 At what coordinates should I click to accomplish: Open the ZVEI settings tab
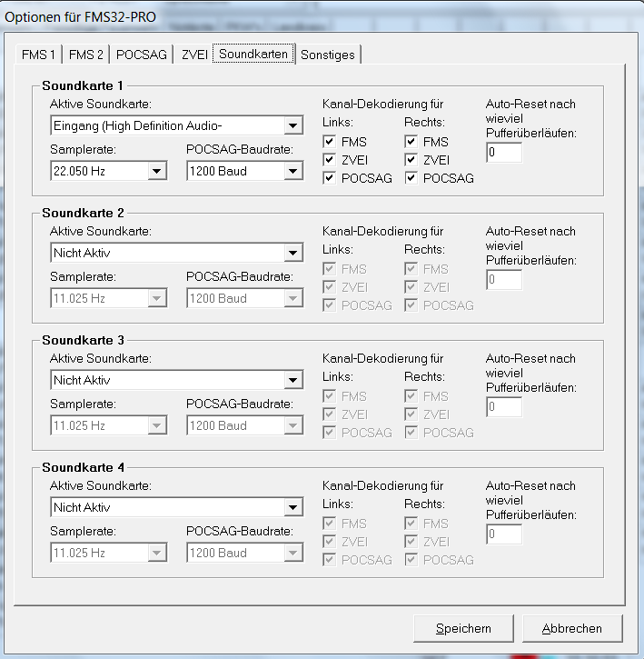click(x=194, y=55)
